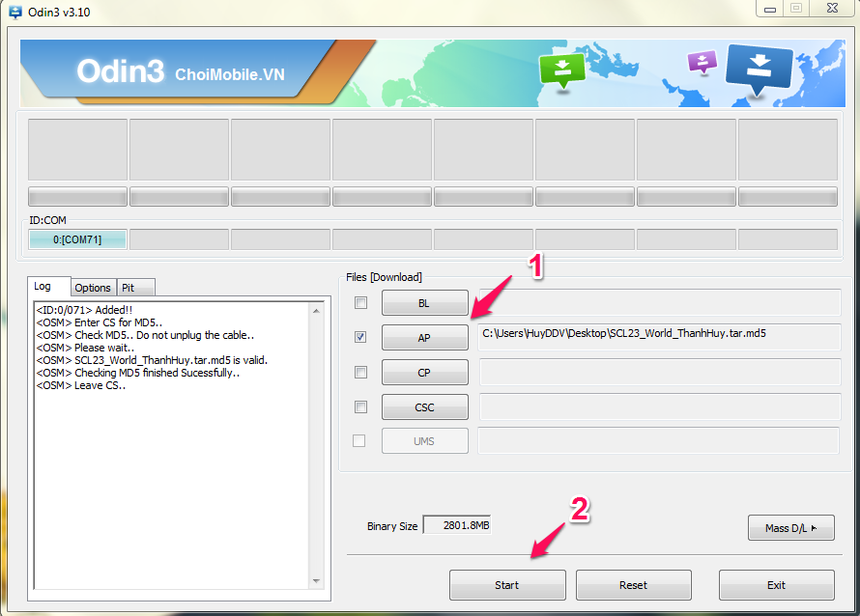Tick the CSC file checkbox
Viewport: 860px width, 616px height.
[360, 406]
